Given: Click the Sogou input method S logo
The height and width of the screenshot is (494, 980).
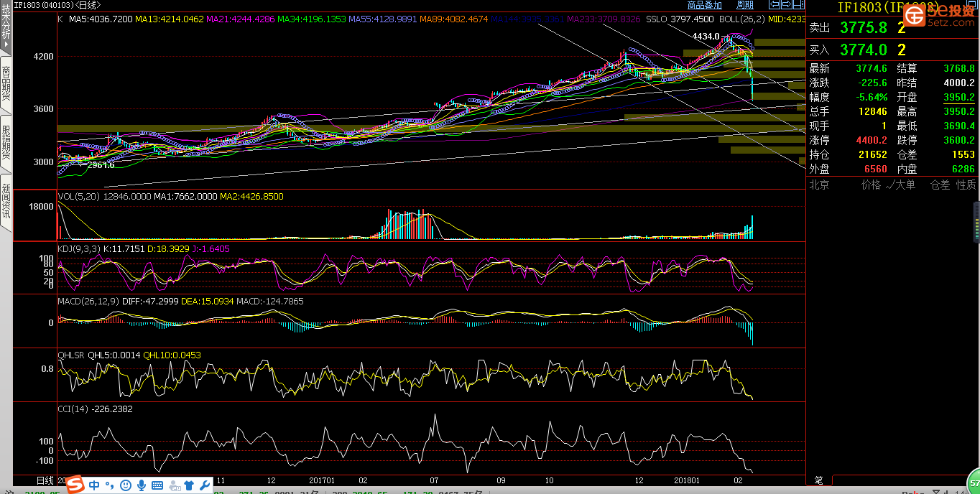Looking at the screenshot, I should (75, 485).
